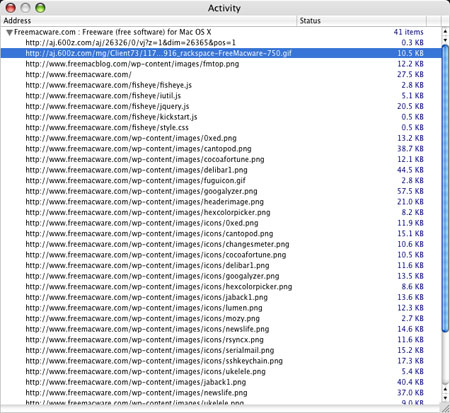Image resolution: width=450 pixels, height=413 pixels.
Task: Select the rackspace-FreeMacware-750.gif highlighted row
Action: (x=221, y=53)
